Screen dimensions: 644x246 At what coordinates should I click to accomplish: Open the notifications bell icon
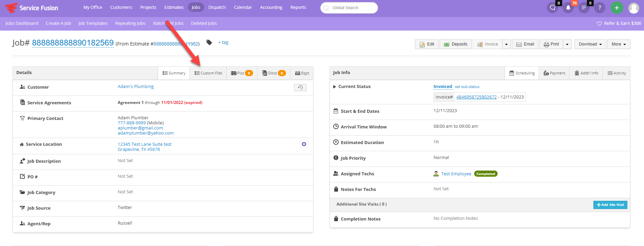pos(568,7)
